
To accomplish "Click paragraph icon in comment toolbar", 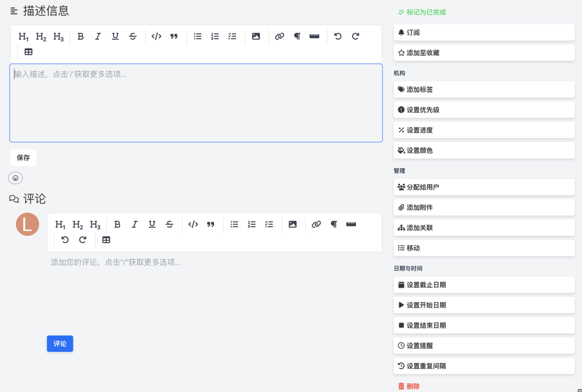I will point(334,225).
